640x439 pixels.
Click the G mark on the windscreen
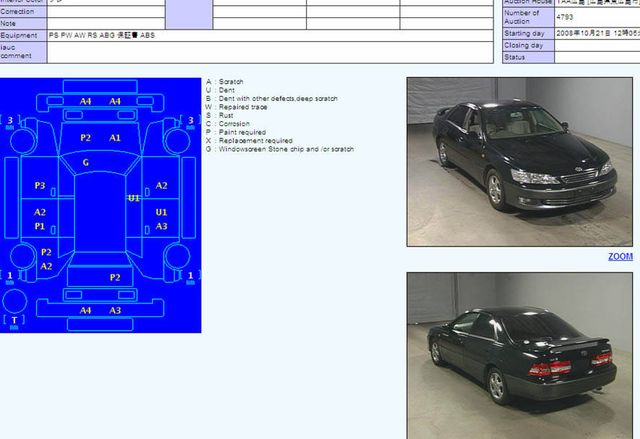[86, 162]
